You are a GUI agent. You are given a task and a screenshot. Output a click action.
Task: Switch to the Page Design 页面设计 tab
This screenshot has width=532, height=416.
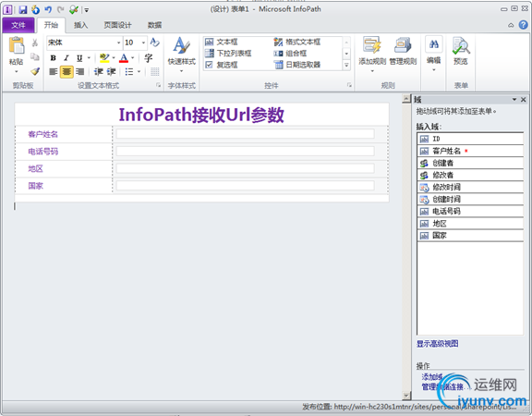pyautogui.click(x=117, y=25)
